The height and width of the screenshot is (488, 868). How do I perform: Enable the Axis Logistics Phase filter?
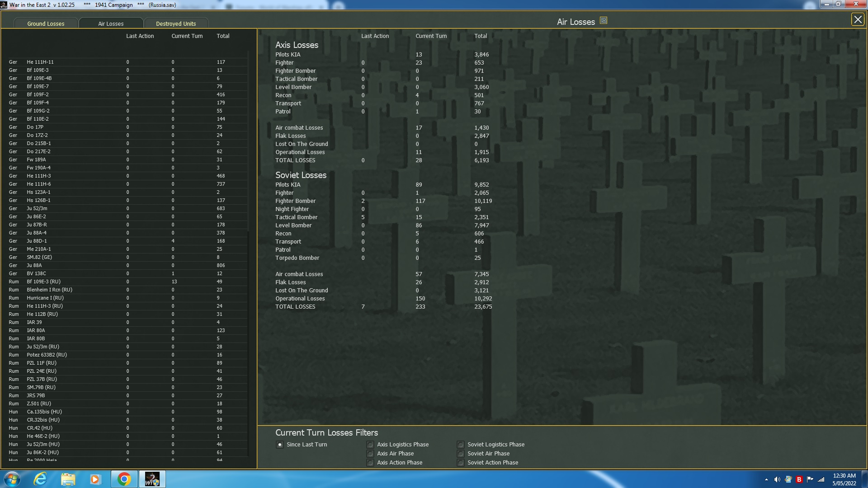click(x=370, y=445)
